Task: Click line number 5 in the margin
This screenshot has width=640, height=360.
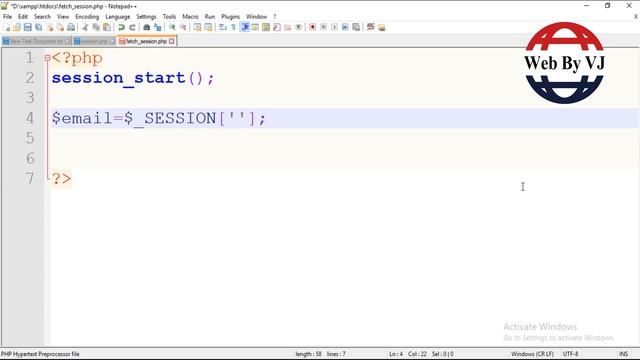Action: [30, 138]
